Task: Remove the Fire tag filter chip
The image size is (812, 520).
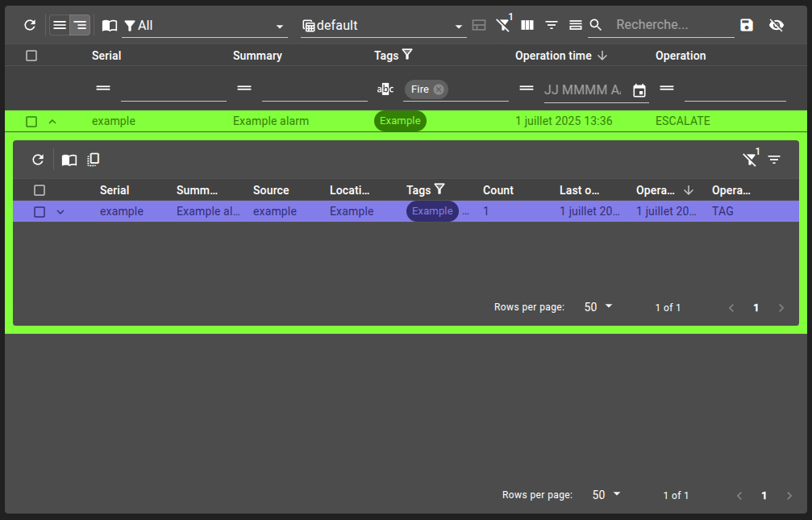Action: (439, 89)
